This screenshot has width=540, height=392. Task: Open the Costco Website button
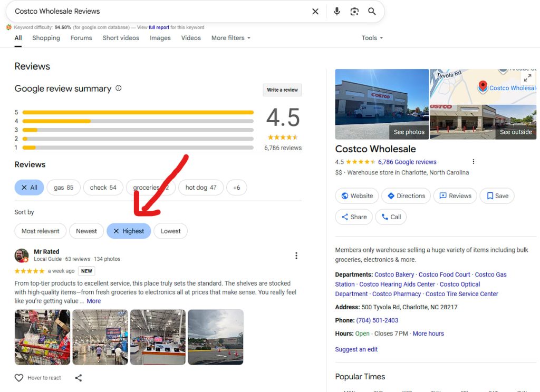point(357,196)
